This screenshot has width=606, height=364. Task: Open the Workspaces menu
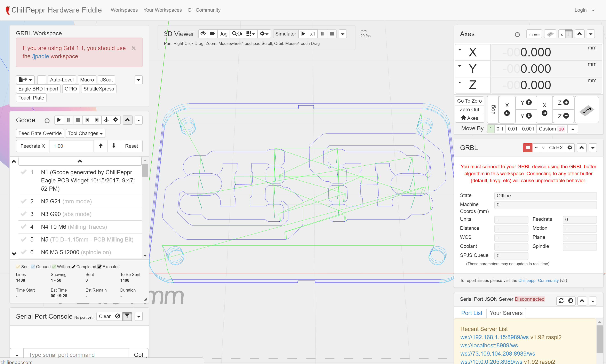(124, 10)
